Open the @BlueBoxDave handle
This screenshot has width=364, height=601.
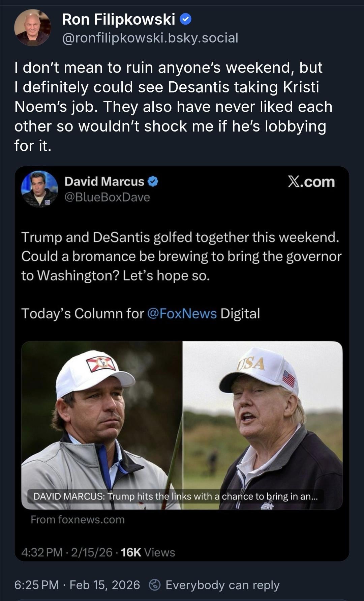coord(107,197)
